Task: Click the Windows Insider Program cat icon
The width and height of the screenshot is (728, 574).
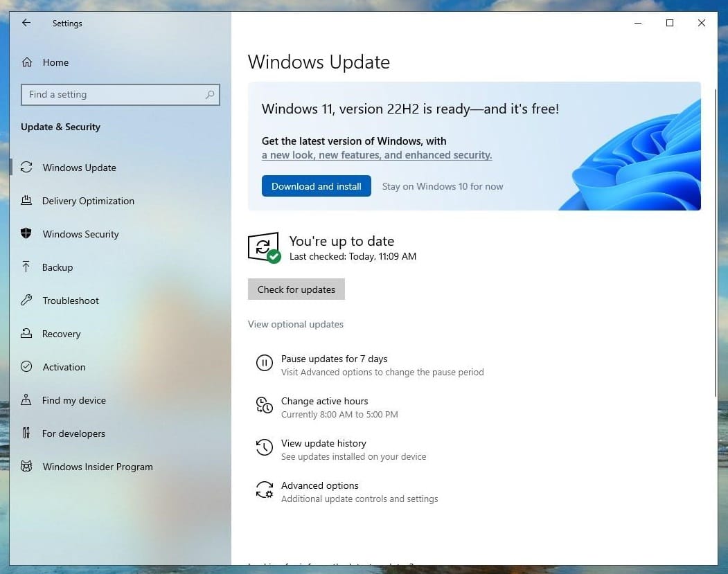Action: point(26,467)
